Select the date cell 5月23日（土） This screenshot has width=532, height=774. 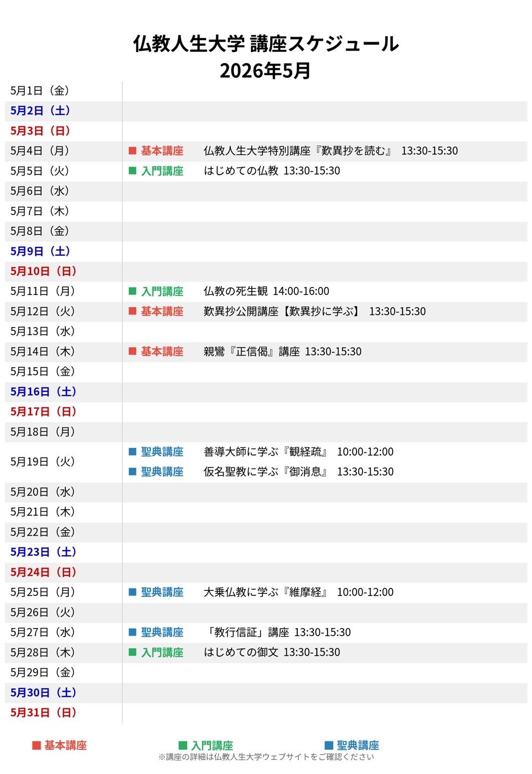pyautogui.click(x=43, y=552)
